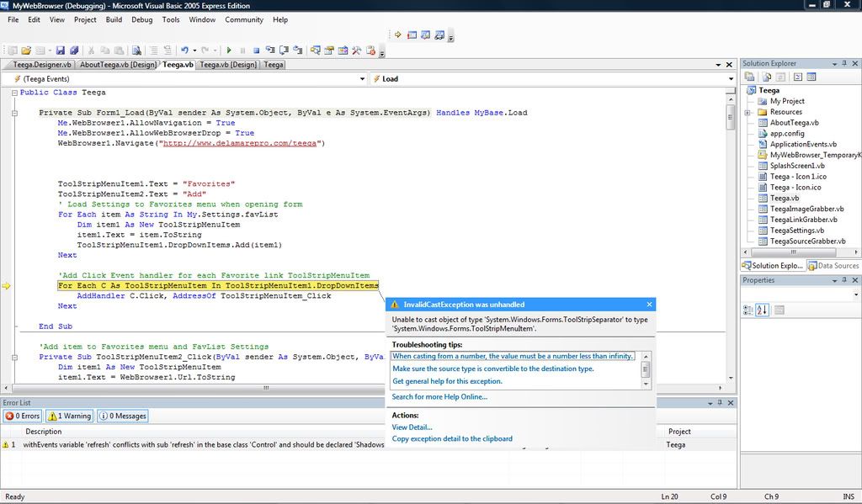The width and height of the screenshot is (862, 504).
Task: Click the Stop Debugging icon
Action: point(256,50)
